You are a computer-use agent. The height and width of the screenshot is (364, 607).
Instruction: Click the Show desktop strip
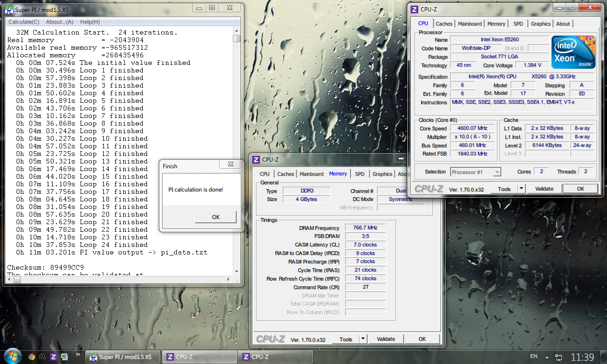603,357
